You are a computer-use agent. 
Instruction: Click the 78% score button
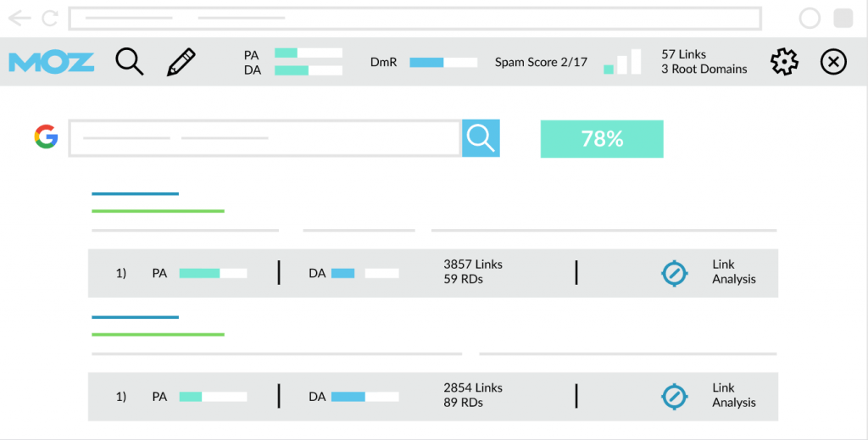602,139
